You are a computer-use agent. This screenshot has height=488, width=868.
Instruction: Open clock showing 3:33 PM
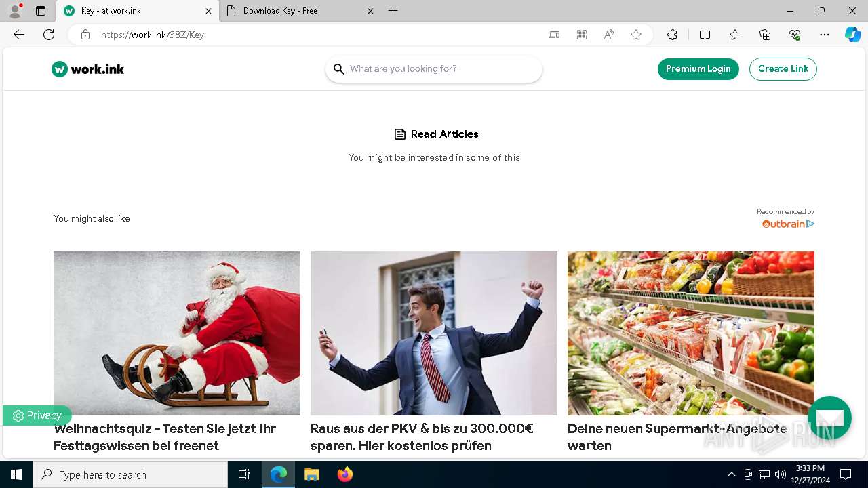tap(810, 474)
